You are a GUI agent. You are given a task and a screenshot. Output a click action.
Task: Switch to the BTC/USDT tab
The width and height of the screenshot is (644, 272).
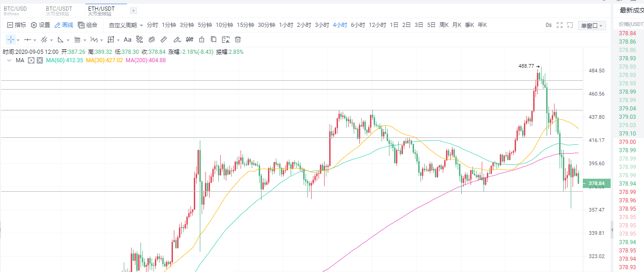[59, 11]
